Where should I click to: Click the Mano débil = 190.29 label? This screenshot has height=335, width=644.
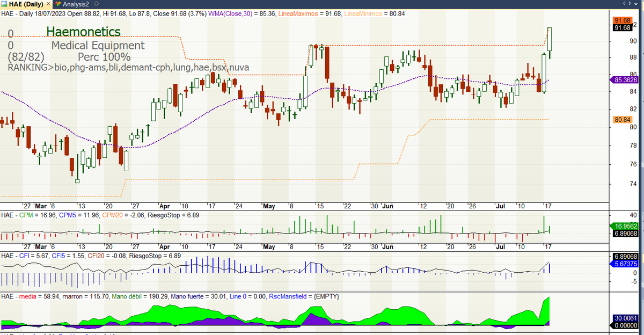point(140,297)
